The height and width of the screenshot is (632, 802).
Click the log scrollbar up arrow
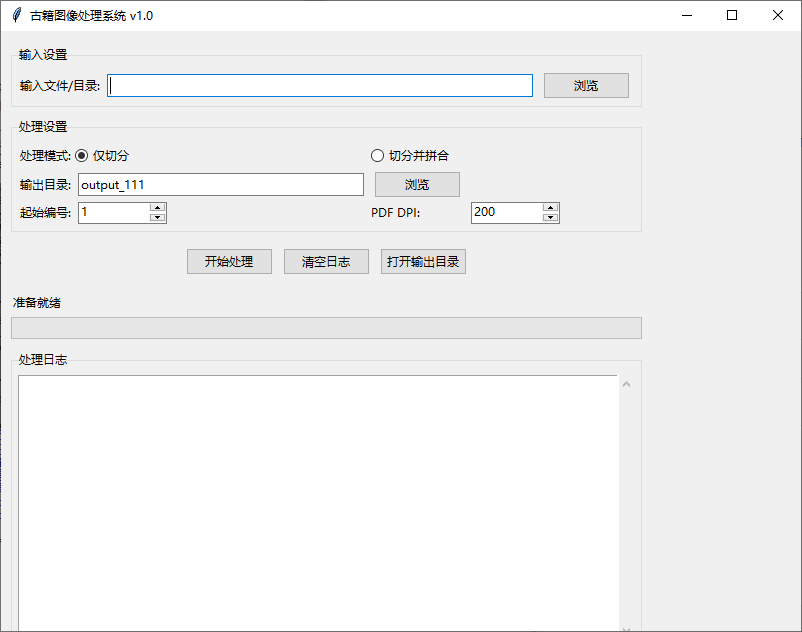pos(626,383)
